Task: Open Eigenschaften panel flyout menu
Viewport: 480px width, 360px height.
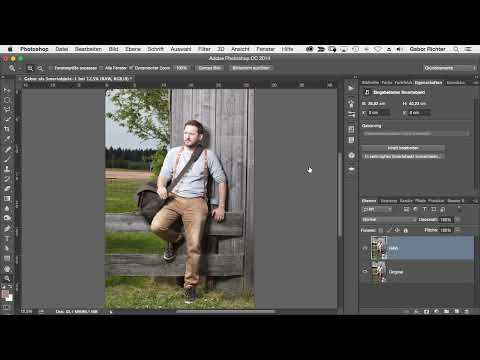Action: coord(476,83)
